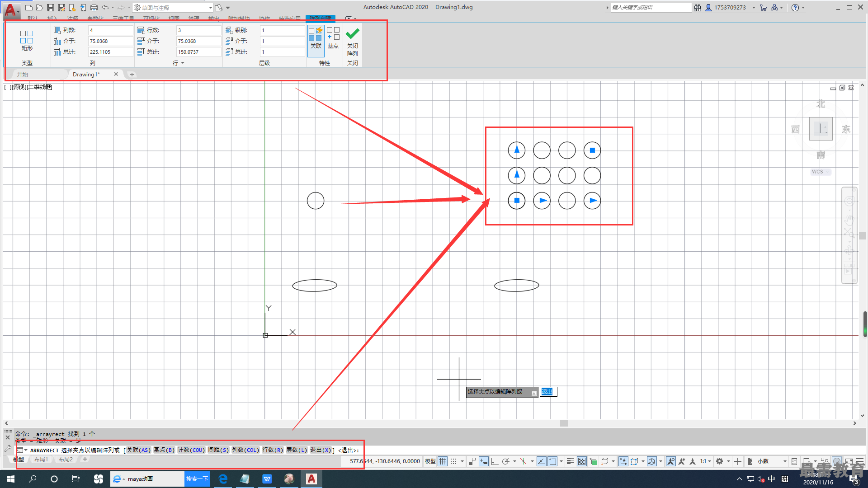Screen dimensions: 868x488
Task: Toggle ortho mode in status bar
Action: (x=494, y=461)
